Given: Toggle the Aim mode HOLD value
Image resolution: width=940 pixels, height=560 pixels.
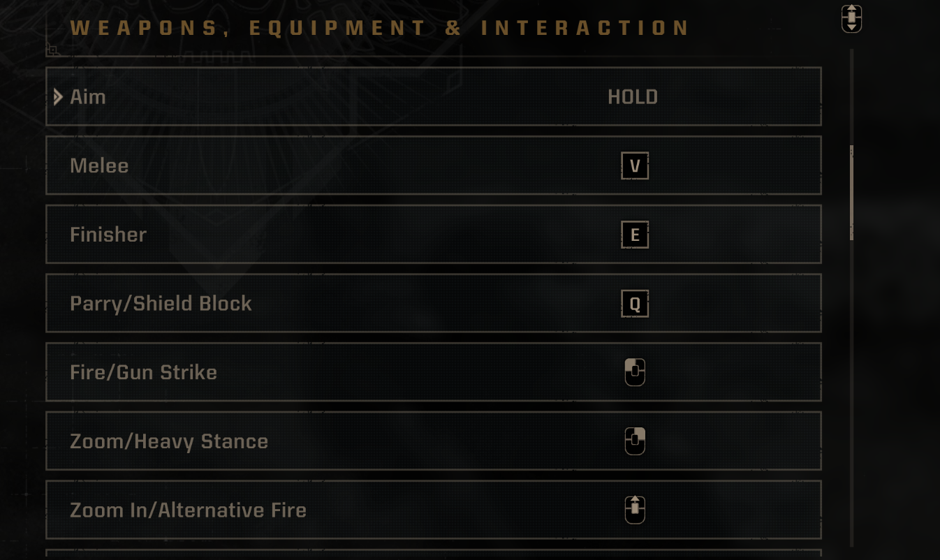Looking at the screenshot, I should pos(633,97).
